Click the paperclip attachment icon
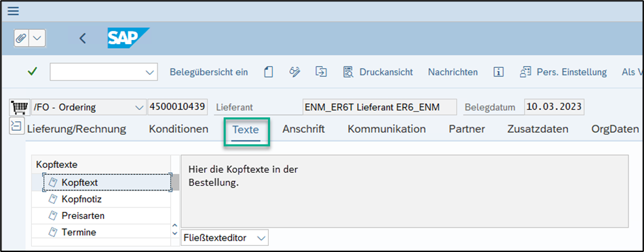Viewport: 644px width, 252px height. pos(21,39)
